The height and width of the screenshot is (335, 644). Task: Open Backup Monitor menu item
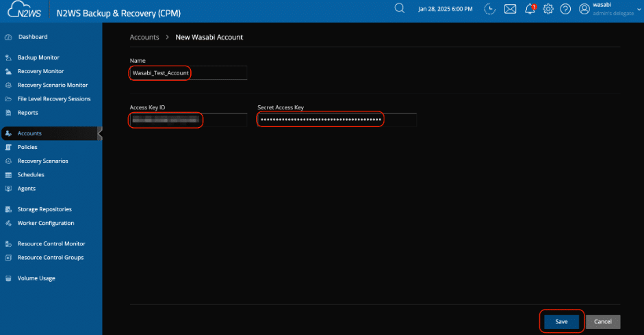tap(38, 57)
